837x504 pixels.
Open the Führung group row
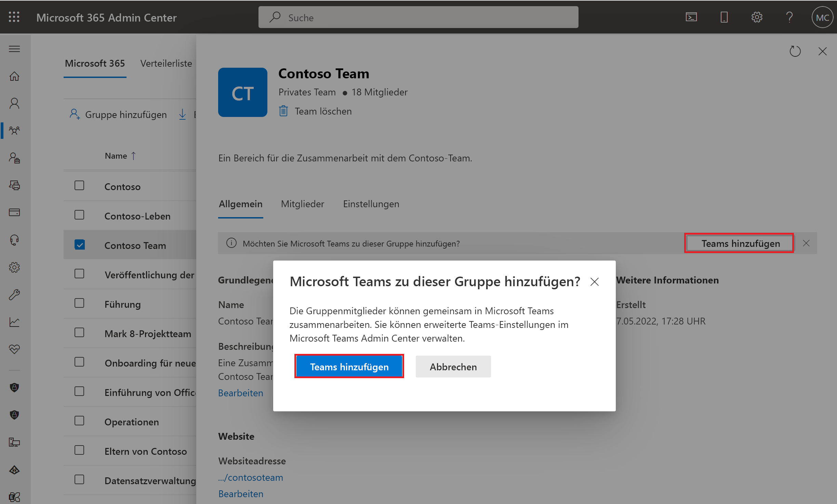(122, 304)
